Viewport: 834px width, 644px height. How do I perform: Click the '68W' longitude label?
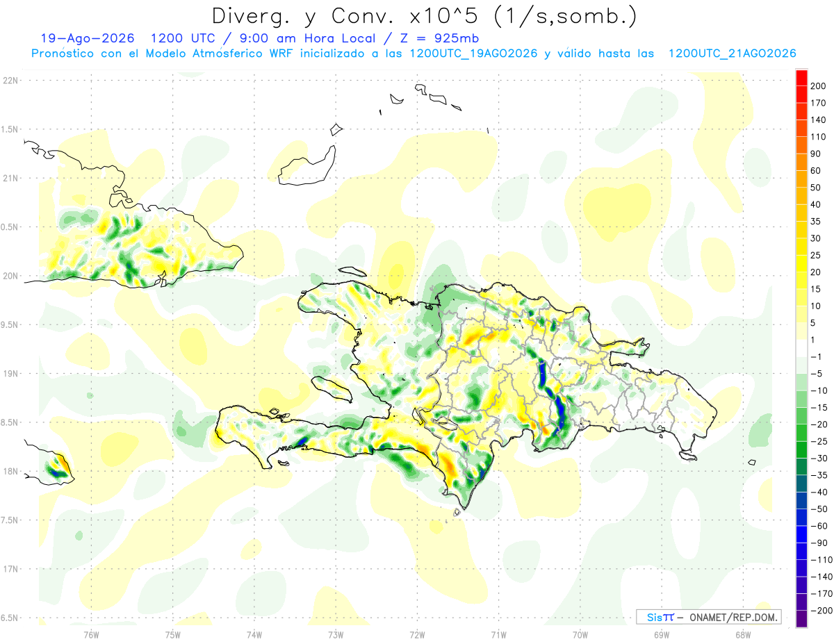743,634
